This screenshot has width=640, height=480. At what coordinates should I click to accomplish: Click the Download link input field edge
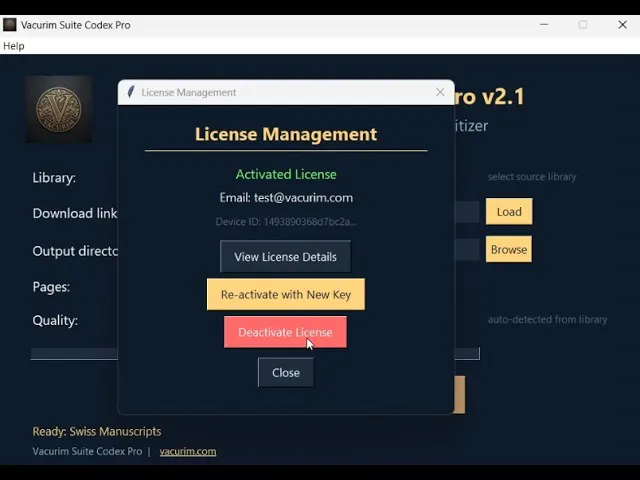click(x=467, y=212)
